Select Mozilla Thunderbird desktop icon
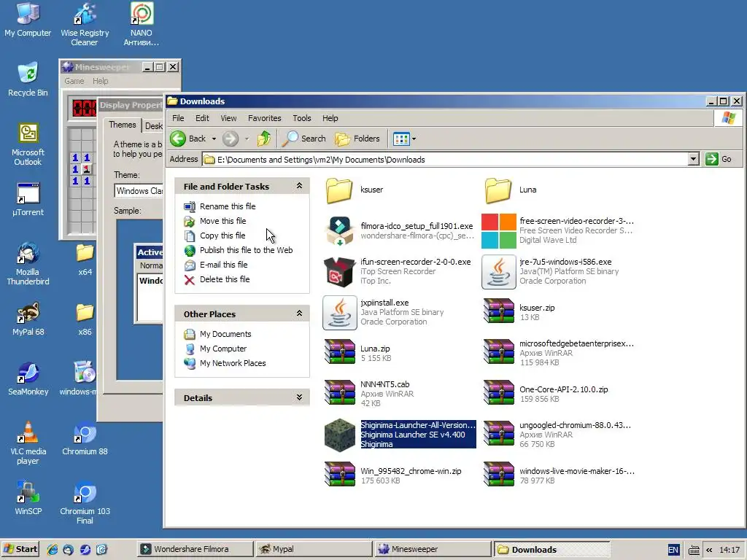 [28, 263]
